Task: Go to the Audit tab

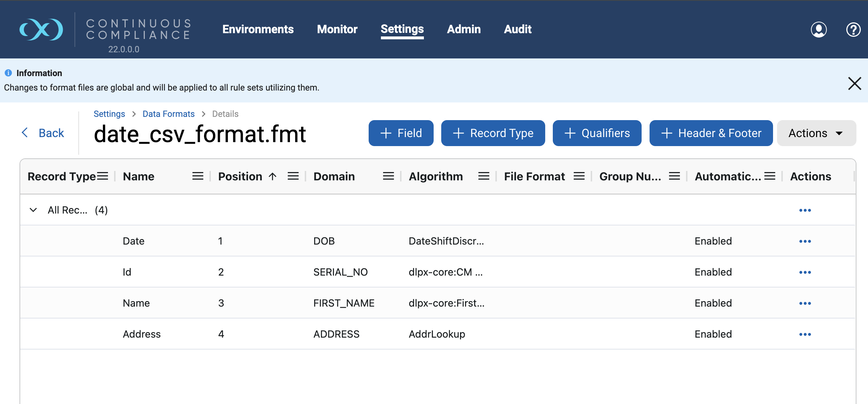Action: [517, 29]
